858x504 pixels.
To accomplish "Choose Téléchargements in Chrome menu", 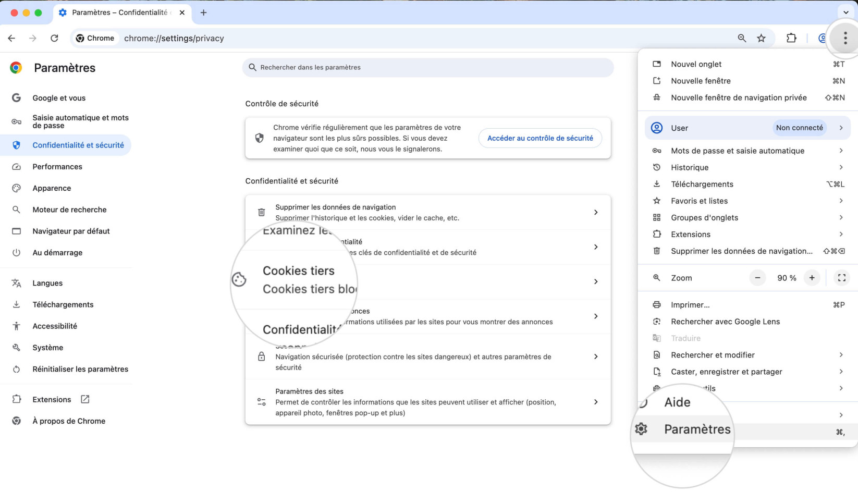I will pyautogui.click(x=748, y=184).
